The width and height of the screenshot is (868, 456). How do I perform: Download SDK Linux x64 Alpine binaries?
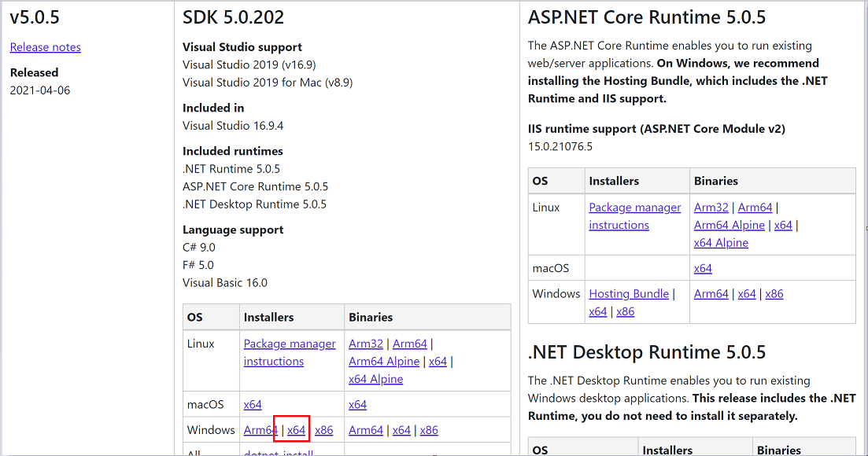[376, 379]
